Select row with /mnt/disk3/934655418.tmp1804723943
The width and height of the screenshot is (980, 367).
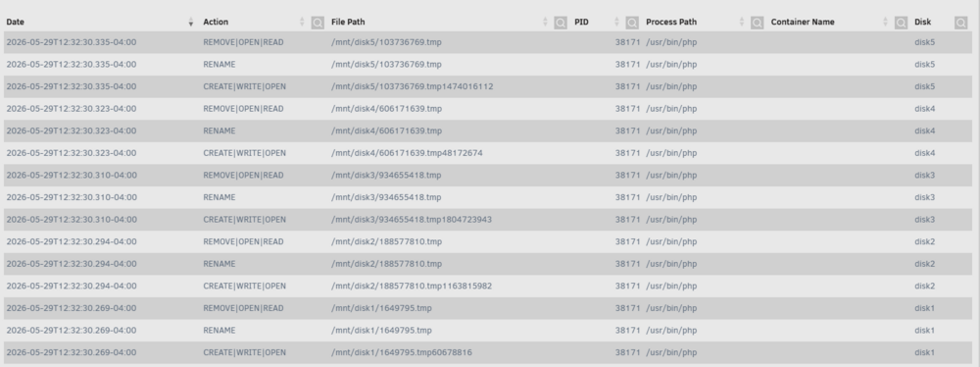point(487,219)
